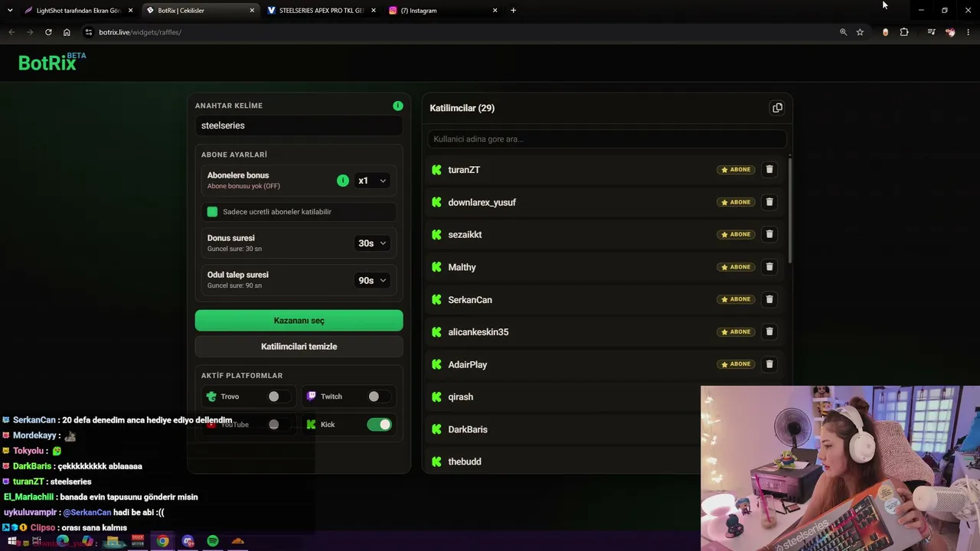Open Chrome from the taskbar
The image size is (980, 551).
point(163,541)
